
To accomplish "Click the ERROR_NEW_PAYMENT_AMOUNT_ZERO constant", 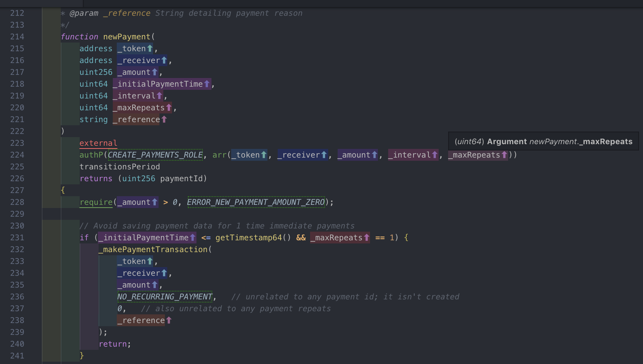I will 256,202.
